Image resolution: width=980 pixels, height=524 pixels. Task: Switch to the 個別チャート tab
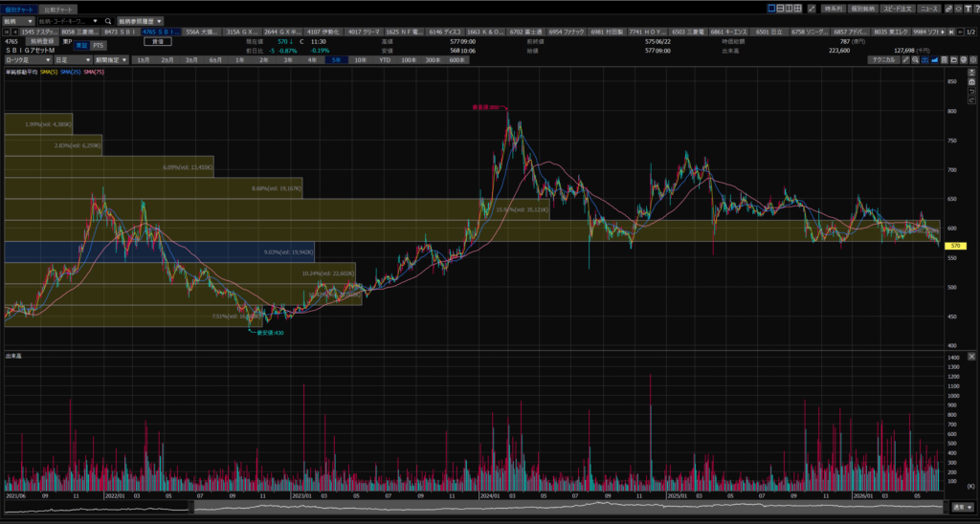click(19, 10)
